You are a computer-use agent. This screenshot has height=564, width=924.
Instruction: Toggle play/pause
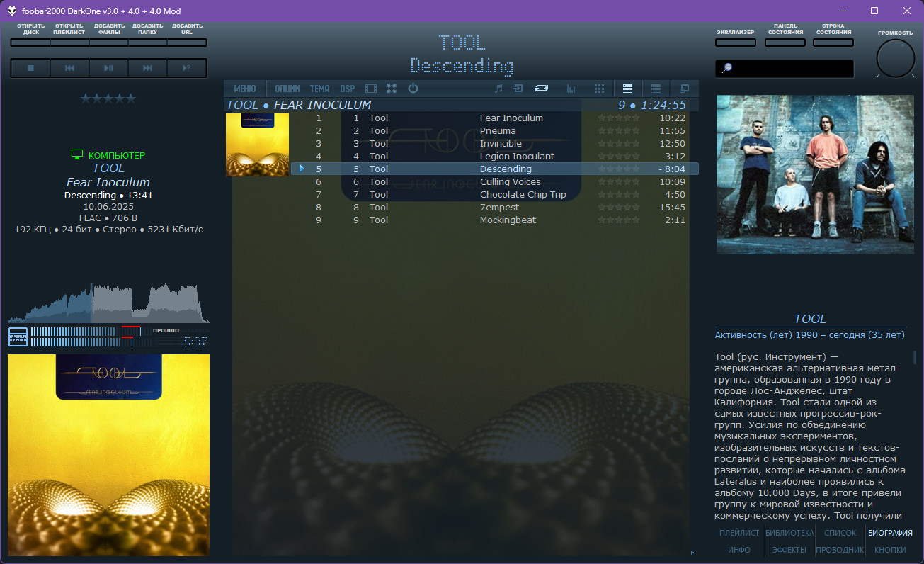point(108,68)
